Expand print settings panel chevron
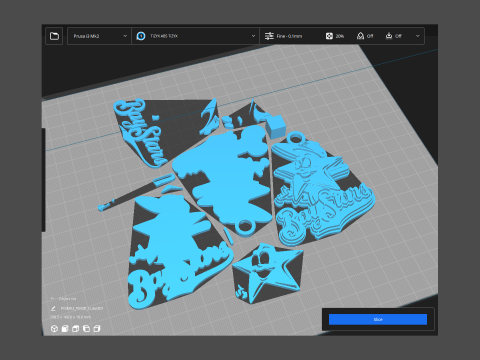The width and height of the screenshot is (480, 360). [417, 36]
